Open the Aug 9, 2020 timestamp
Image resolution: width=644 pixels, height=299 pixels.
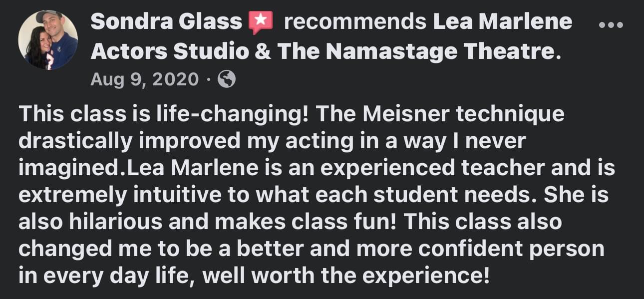[x=144, y=79]
